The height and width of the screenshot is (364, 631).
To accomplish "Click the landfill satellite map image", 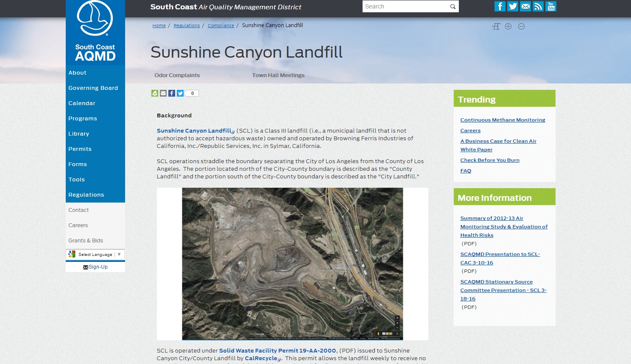I will tap(292, 264).
